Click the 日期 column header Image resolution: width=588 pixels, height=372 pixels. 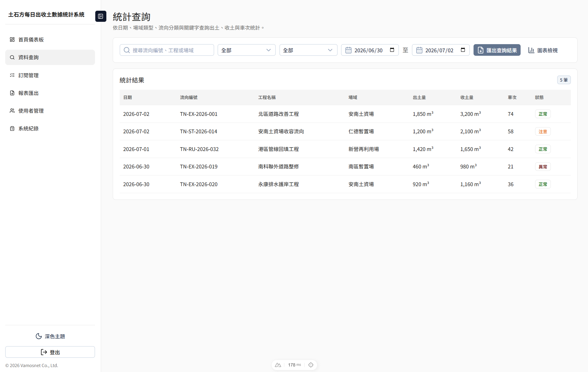pyautogui.click(x=128, y=98)
